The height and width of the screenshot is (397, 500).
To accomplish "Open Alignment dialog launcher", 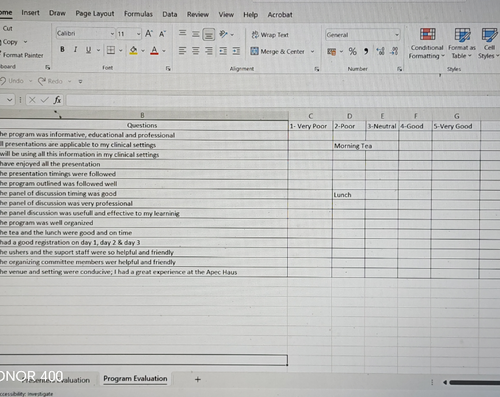I will pos(316,69).
